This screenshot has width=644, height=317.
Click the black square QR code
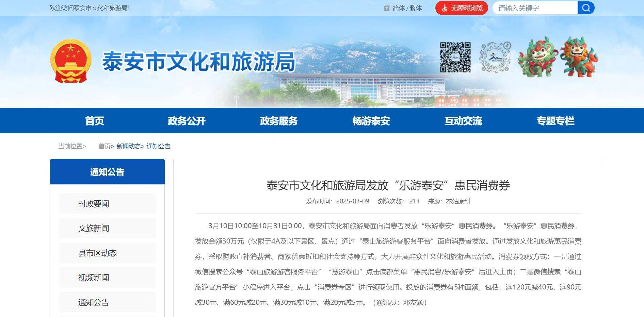pyautogui.click(x=455, y=57)
